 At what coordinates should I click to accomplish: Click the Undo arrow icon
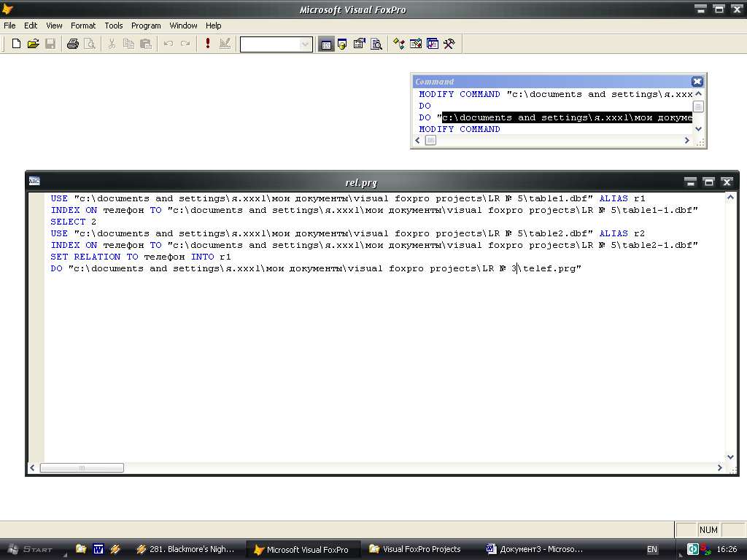[x=169, y=44]
